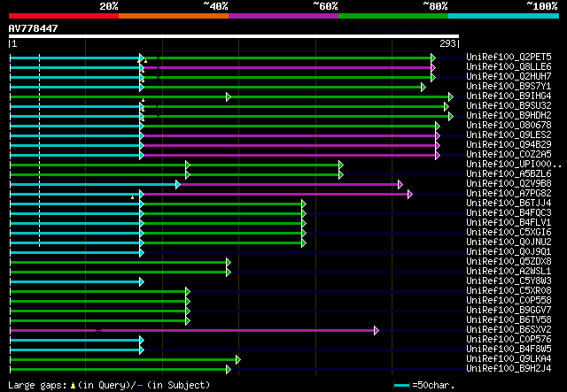Click the UniRef100_Q2V9B8 label
Screen dimensions: 567x392
[x=509, y=184]
